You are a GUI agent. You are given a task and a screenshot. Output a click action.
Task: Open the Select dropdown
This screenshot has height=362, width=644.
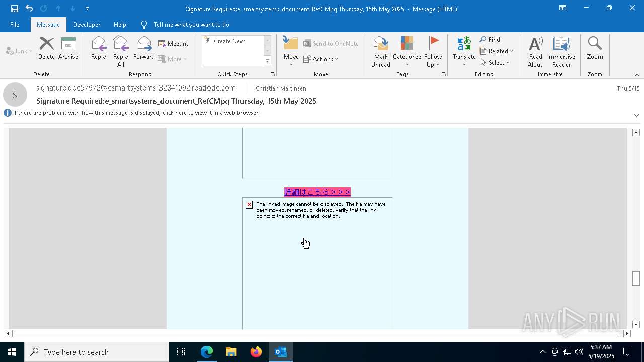[495, 62]
